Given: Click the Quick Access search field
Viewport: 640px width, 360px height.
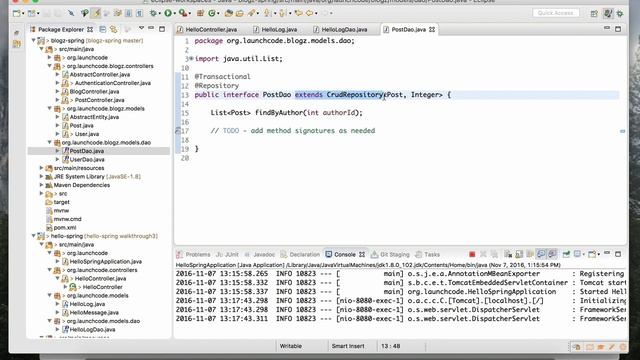Looking at the screenshot, I should point(556,13).
